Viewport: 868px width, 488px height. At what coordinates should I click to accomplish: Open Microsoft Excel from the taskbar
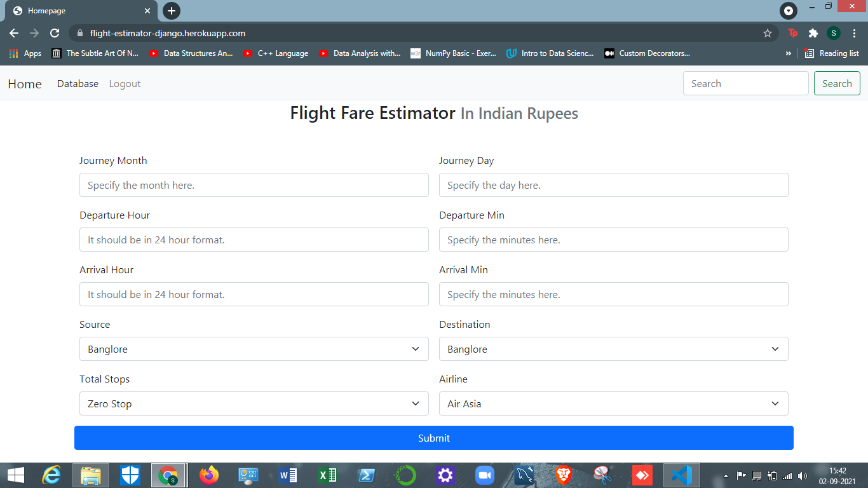click(327, 475)
